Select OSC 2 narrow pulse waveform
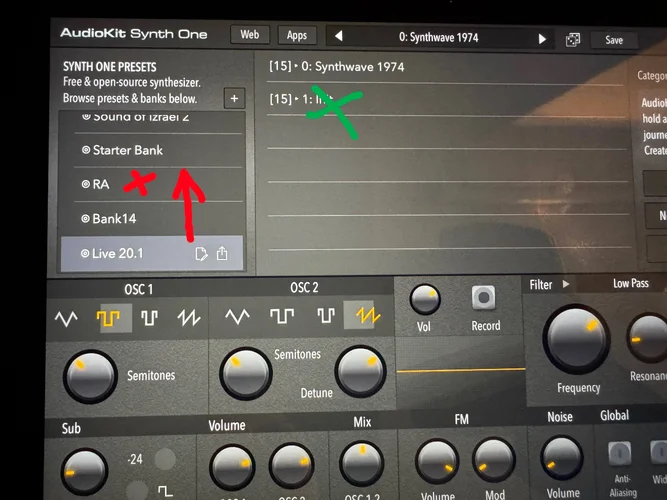 tap(325, 315)
